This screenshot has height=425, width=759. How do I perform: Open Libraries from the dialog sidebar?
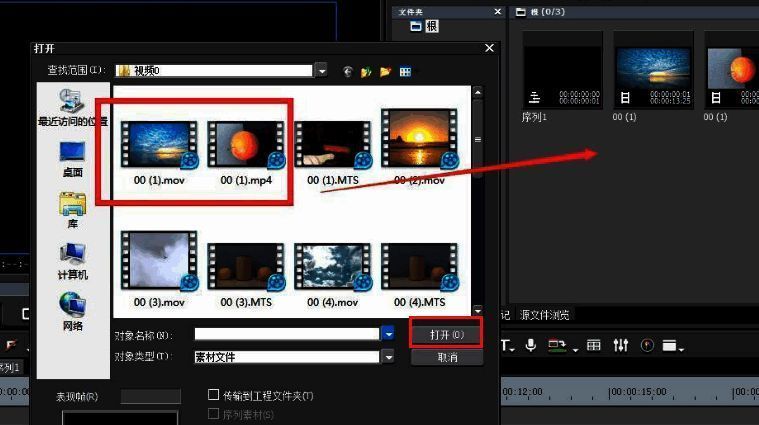pos(72,208)
